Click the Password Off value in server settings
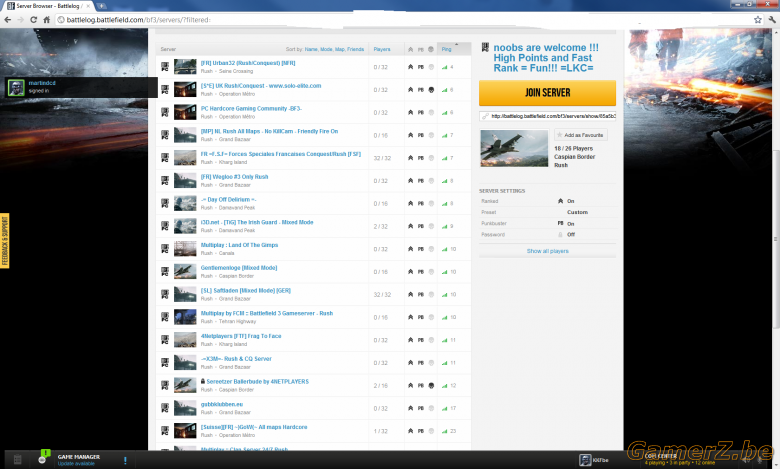 coord(571,235)
